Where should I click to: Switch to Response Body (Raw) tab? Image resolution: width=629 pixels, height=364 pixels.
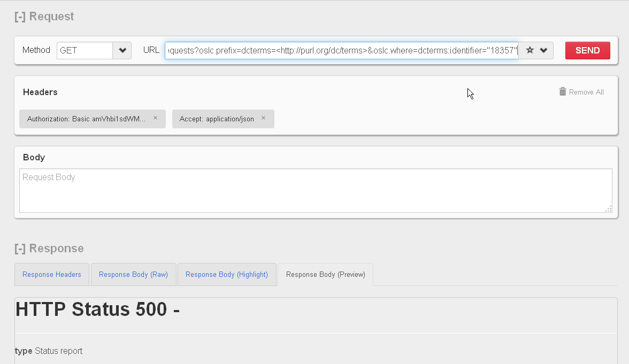(x=134, y=275)
